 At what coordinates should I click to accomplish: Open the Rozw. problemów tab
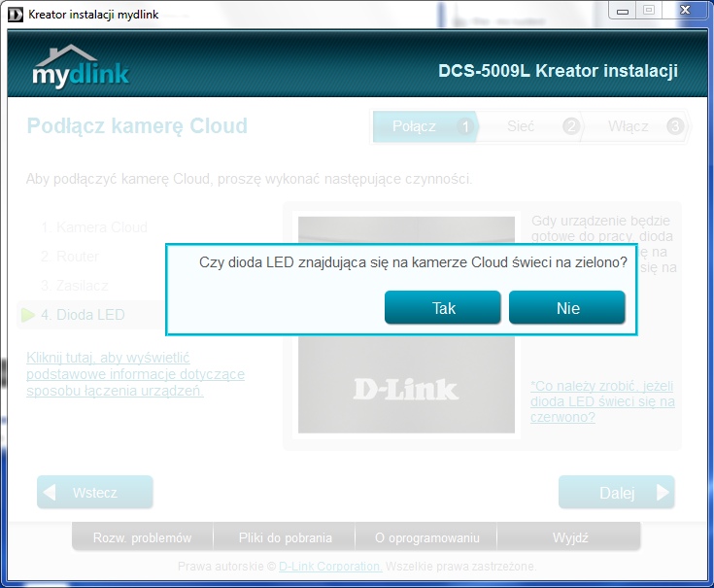143,537
